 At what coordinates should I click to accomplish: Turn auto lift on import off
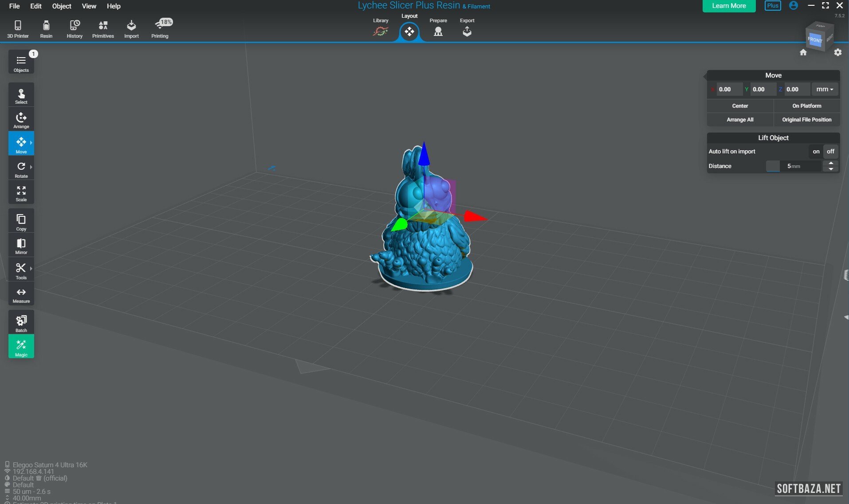830,152
